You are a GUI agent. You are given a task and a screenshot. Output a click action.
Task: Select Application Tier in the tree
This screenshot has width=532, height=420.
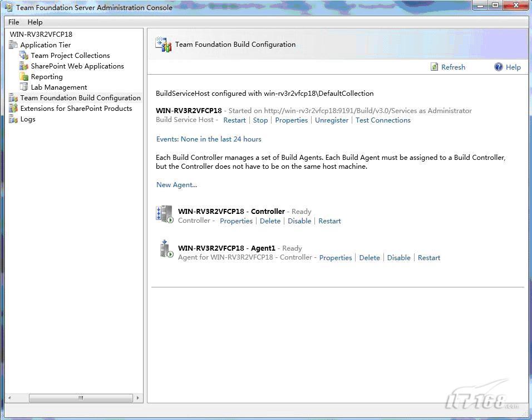[x=46, y=45]
